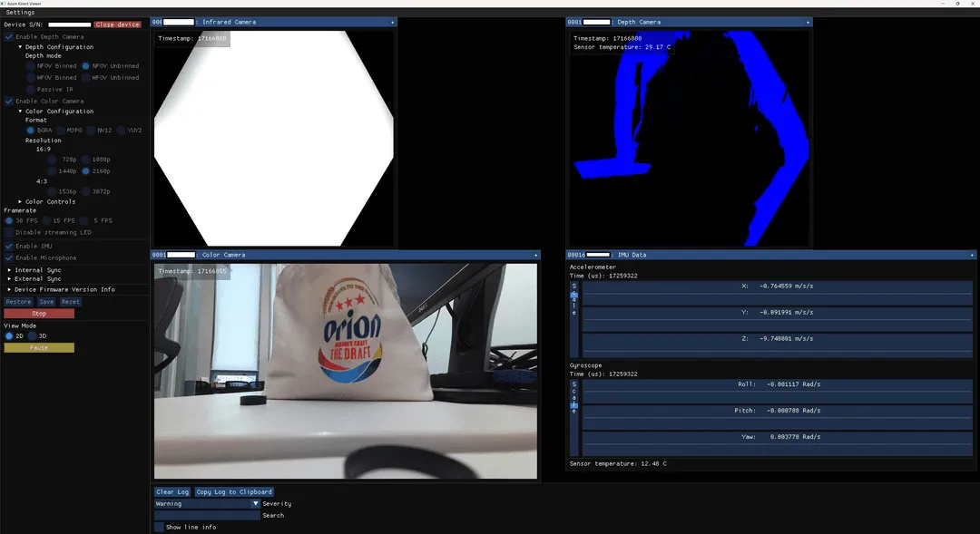Click the Color Camera panel title bar

point(345,255)
